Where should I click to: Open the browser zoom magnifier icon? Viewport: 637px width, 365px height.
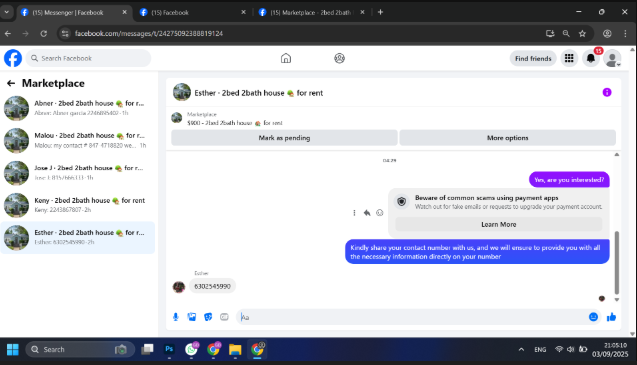566,34
